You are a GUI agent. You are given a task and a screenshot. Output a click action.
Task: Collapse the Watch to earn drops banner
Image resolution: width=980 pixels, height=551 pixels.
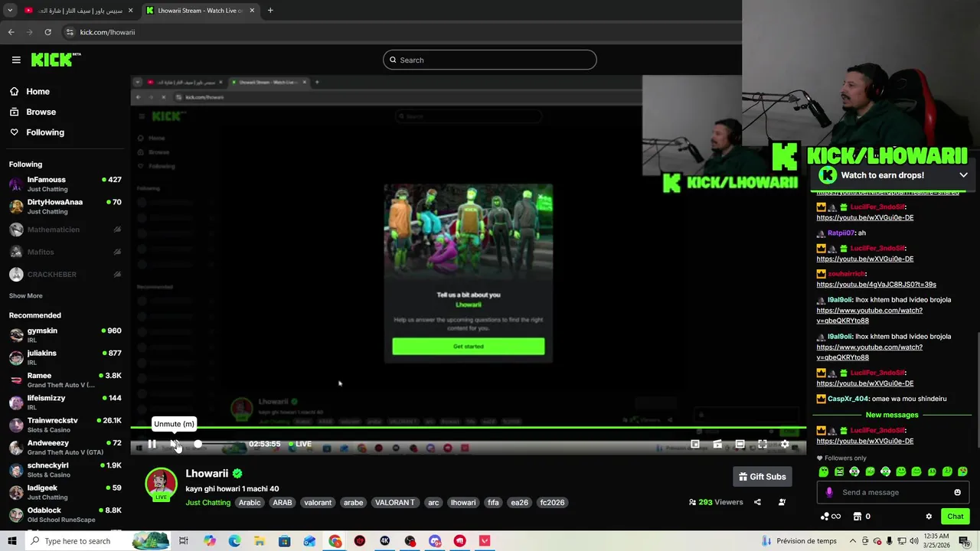(x=963, y=175)
